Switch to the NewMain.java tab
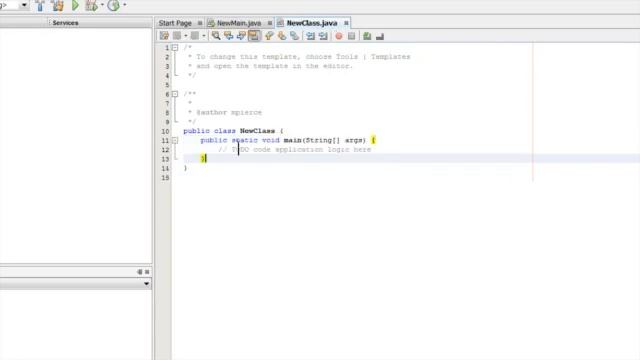The width and height of the screenshot is (640, 360). tap(239, 23)
